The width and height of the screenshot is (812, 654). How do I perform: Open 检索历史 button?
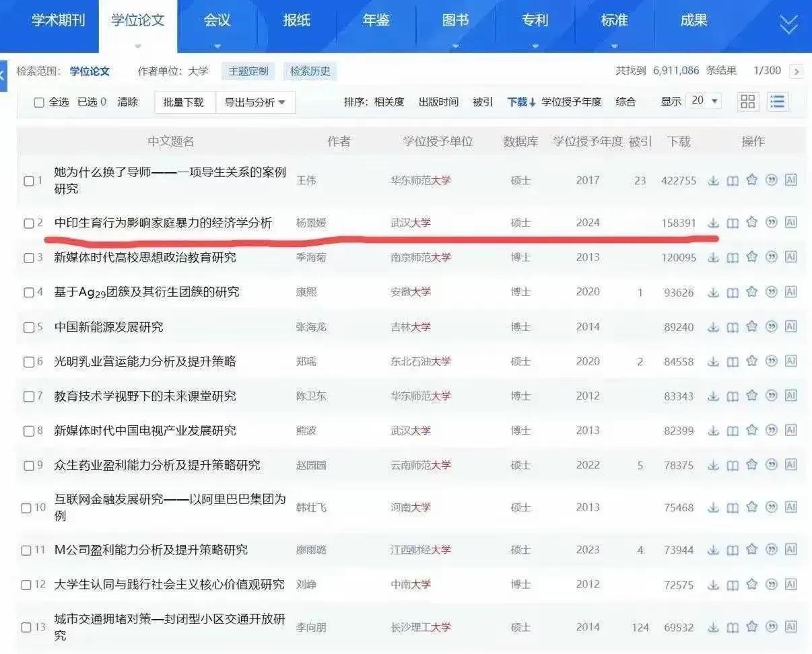tap(310, 71)
